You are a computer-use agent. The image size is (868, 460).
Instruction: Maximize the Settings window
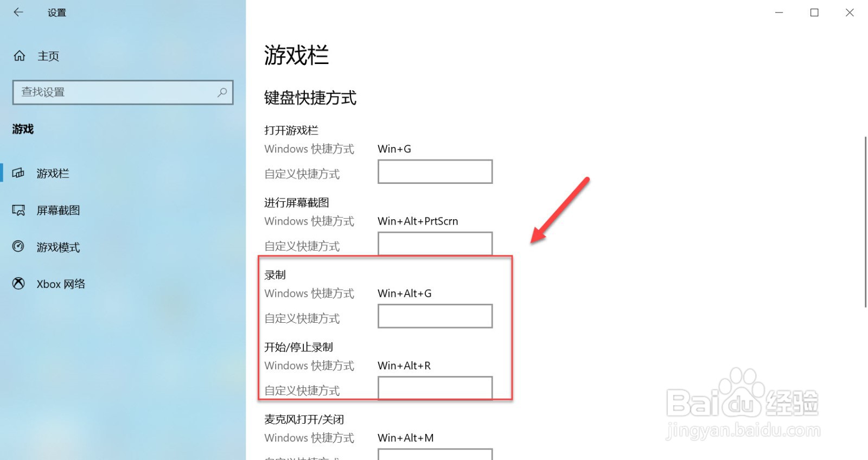pos(814,12)
